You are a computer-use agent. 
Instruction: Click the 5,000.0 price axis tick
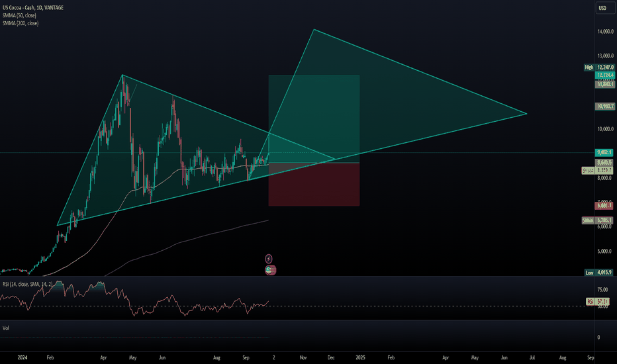(x=605, y=251)
